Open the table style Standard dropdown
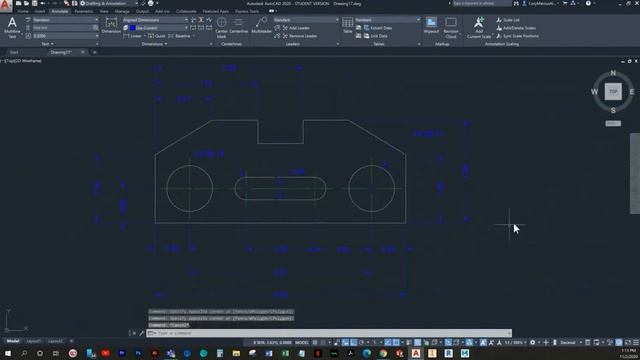This screenshot has width=640, height=360. pos(387,20)
